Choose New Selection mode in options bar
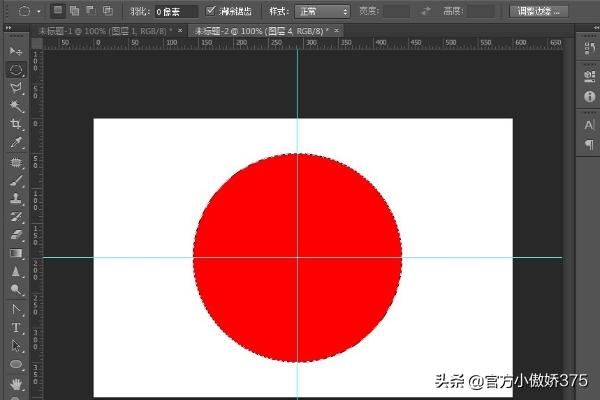Viewport: 600px width, 400px height. [57, 11]
